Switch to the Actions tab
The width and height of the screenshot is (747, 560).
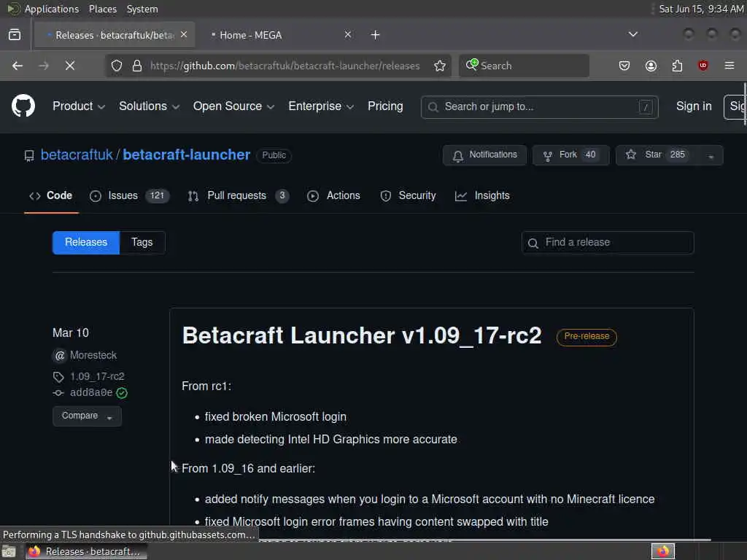pos(333,195)
